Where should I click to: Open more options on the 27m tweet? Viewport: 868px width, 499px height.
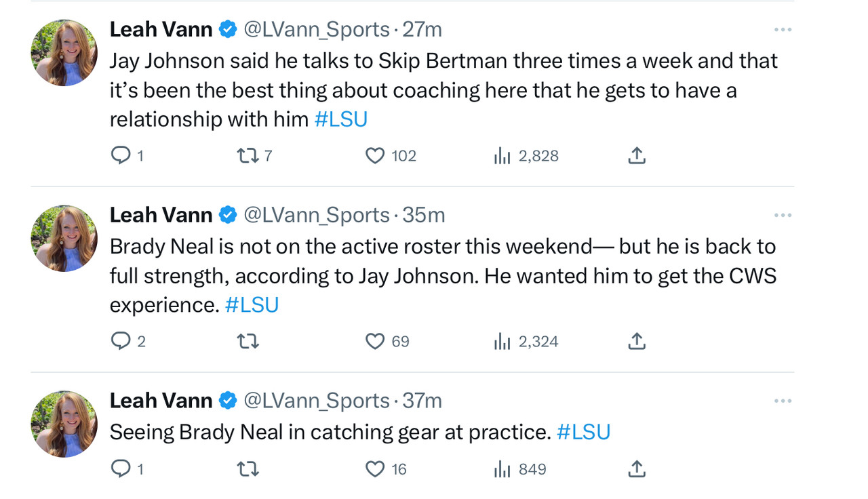pyautogui.click(x=783, y=30)
